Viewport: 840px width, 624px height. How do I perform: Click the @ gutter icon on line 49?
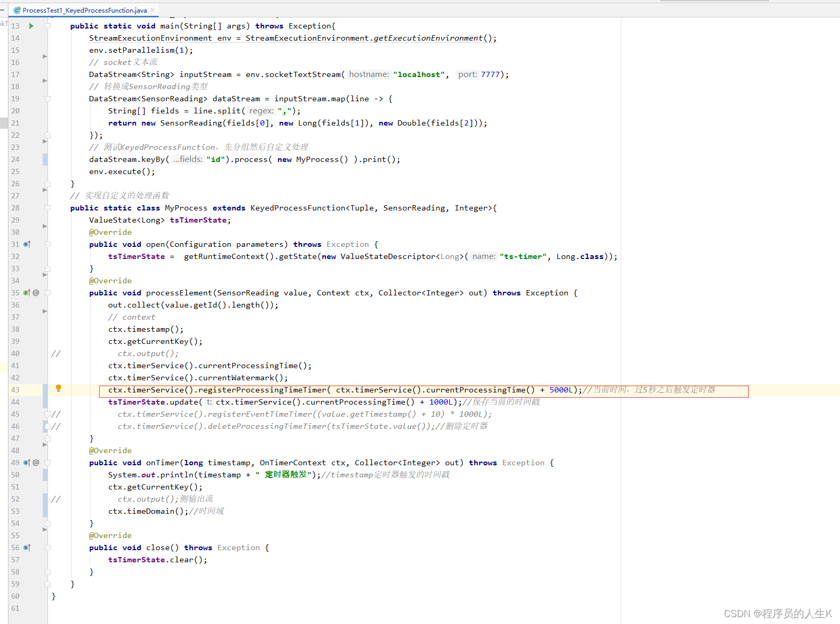tap(36, 463)
